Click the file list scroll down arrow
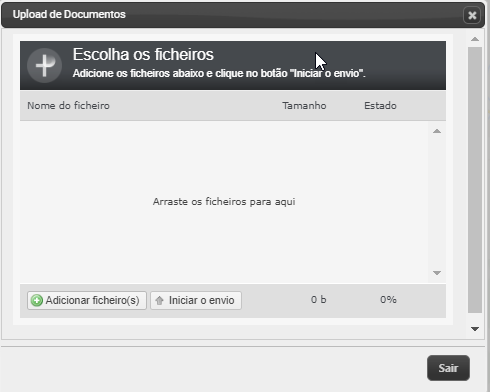This screenshot has width=490, height=392. pyautogui.click(x=437, y=273)
